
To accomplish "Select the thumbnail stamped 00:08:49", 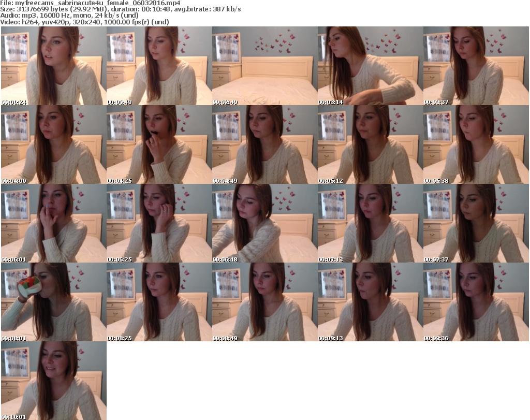I will pyautogui.click(x=264, y=302).
